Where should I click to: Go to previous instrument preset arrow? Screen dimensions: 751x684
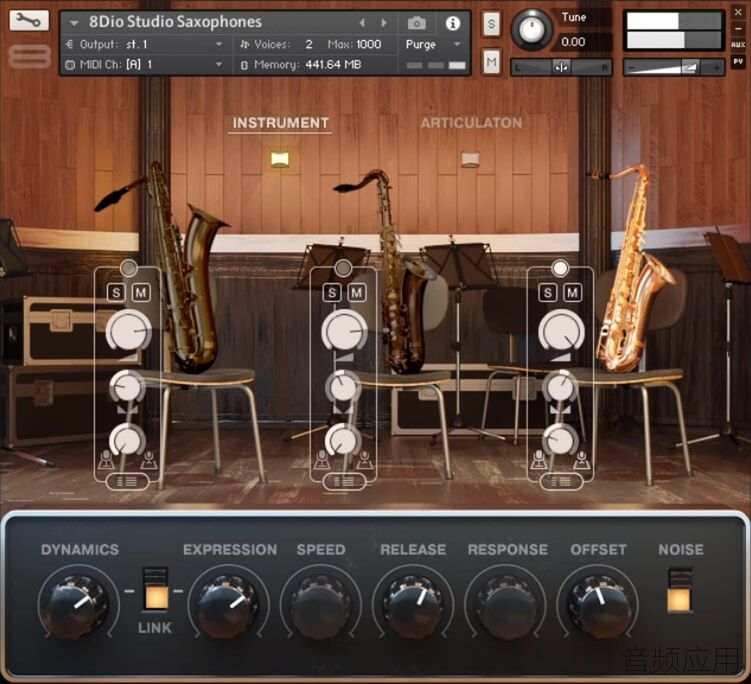click(x=363, y=23)
